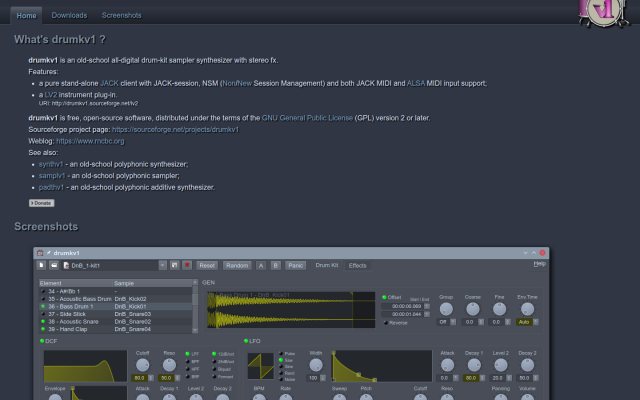The image size is (640, 400).
Task: Click the LFO Decay 1 knob
Action: (x=474, y=365)
